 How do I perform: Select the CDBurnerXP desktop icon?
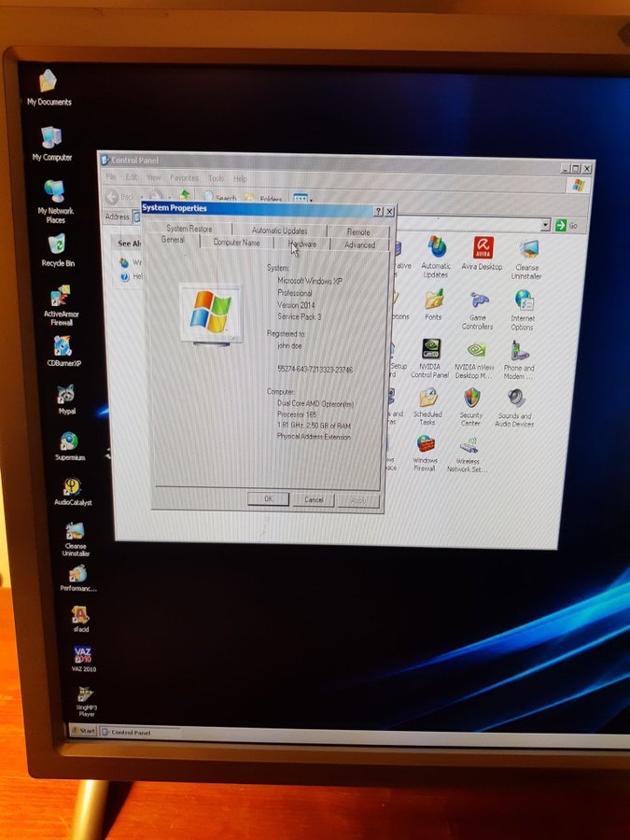(64, 346)
